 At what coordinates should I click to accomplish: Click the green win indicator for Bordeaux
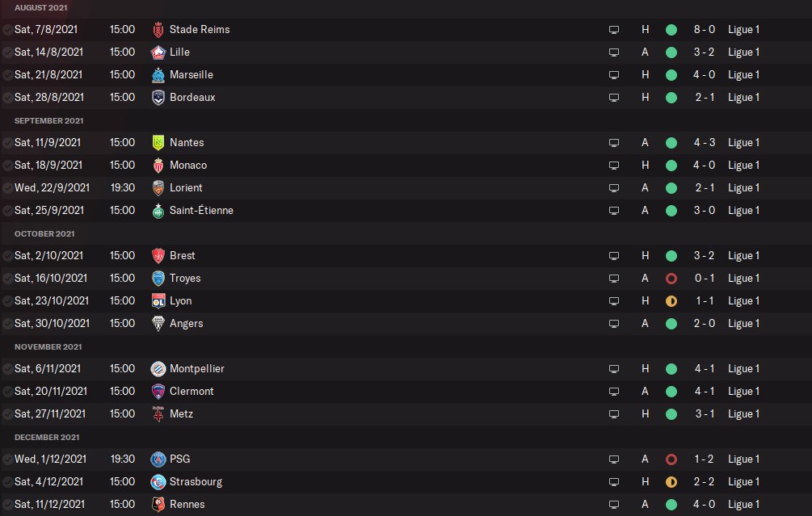point(671,98)
